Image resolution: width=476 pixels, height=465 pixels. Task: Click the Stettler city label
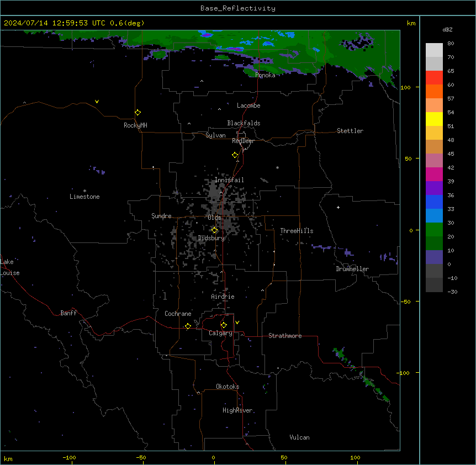click(x=350, y=131)
